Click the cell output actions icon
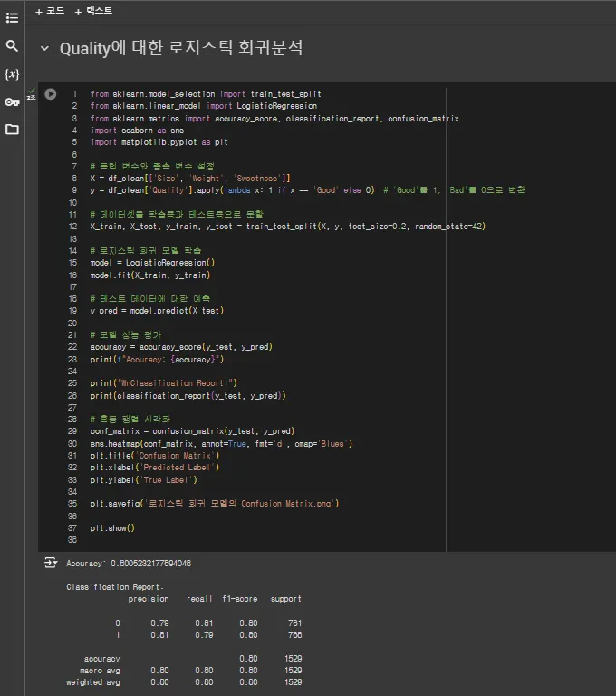This screenshot has height=696, width=616. pos(51,564)
